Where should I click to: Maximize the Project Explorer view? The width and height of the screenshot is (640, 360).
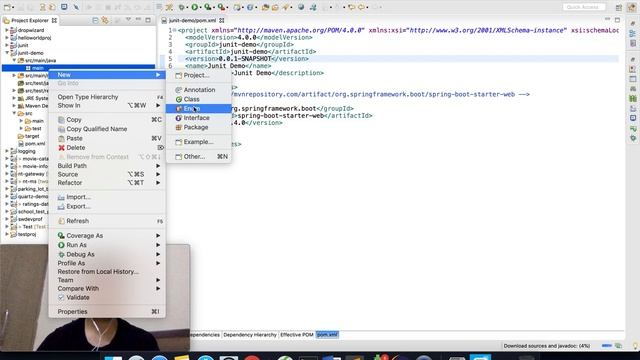tap(148, 20)
